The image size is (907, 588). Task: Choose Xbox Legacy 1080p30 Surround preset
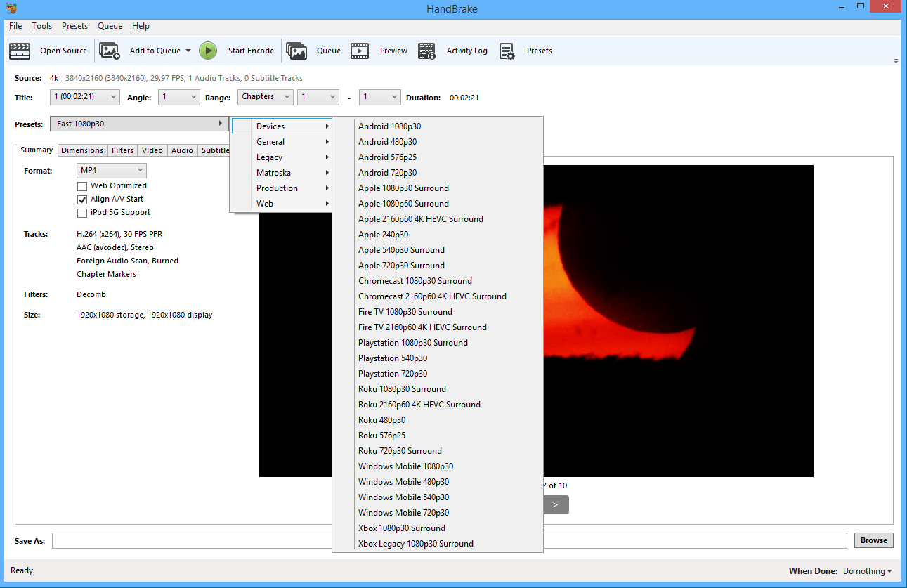pos(437,544)
